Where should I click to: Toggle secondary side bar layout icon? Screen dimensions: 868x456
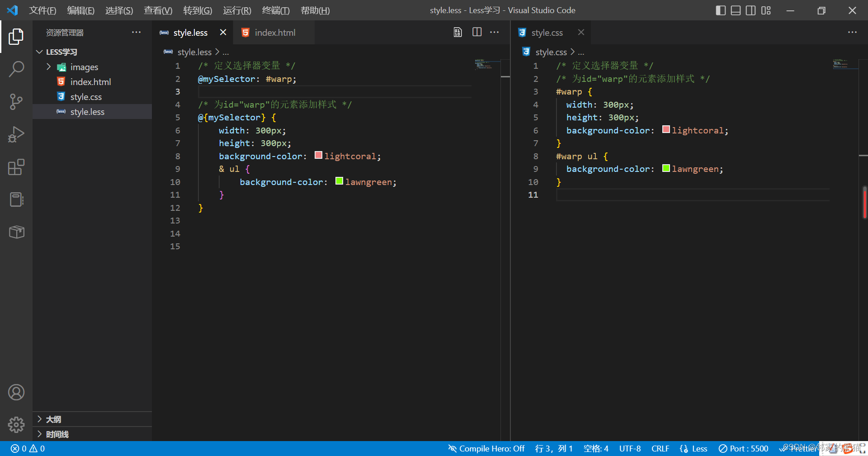point(751,10)
